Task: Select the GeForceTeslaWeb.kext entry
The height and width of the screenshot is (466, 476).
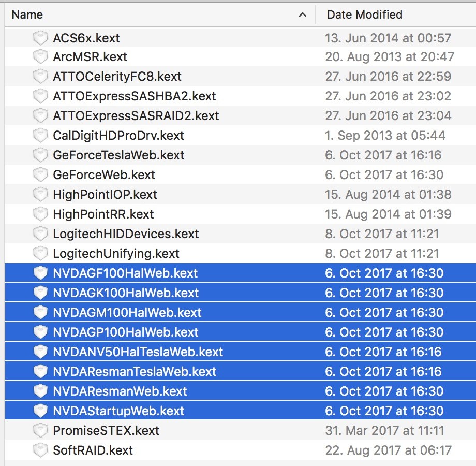Action: click(118, 155)
